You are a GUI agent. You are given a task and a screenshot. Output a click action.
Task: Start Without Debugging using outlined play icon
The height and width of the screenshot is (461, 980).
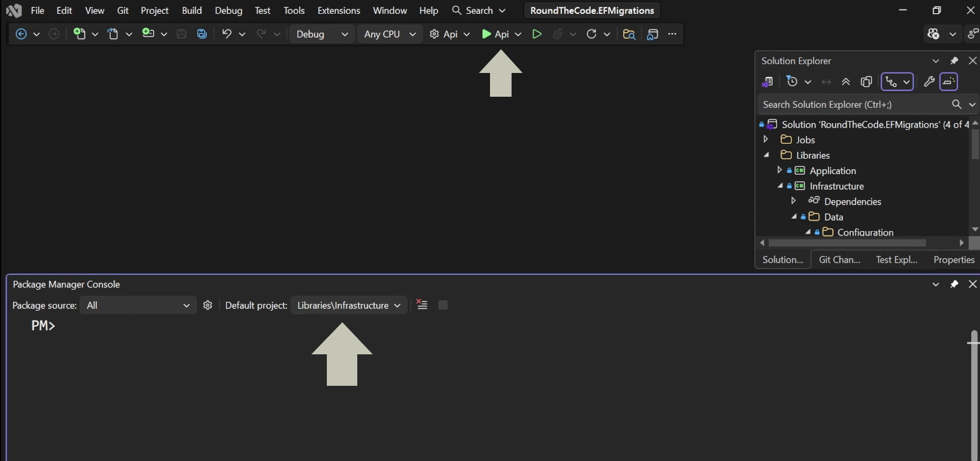pyautogui.click(x=536, y=34)
